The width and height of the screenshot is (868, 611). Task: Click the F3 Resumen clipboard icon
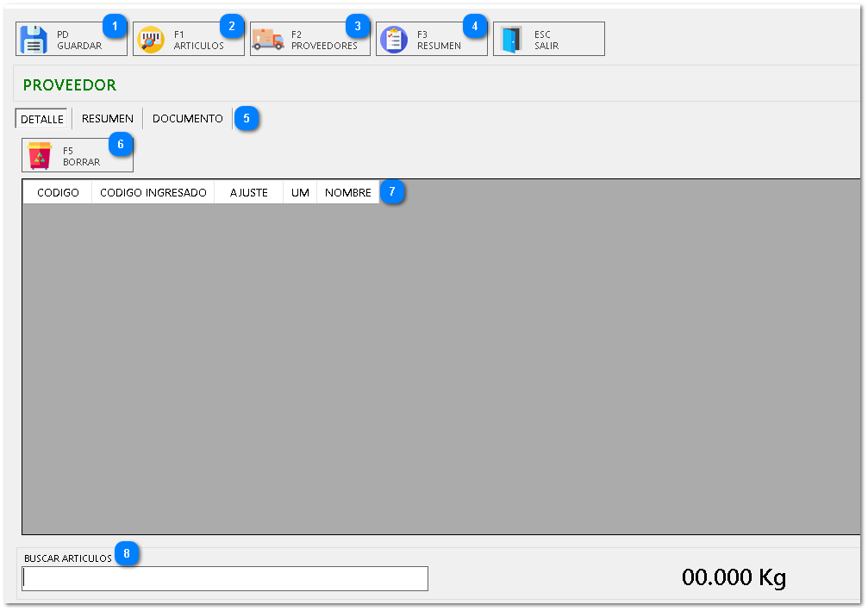coord(394,40)
